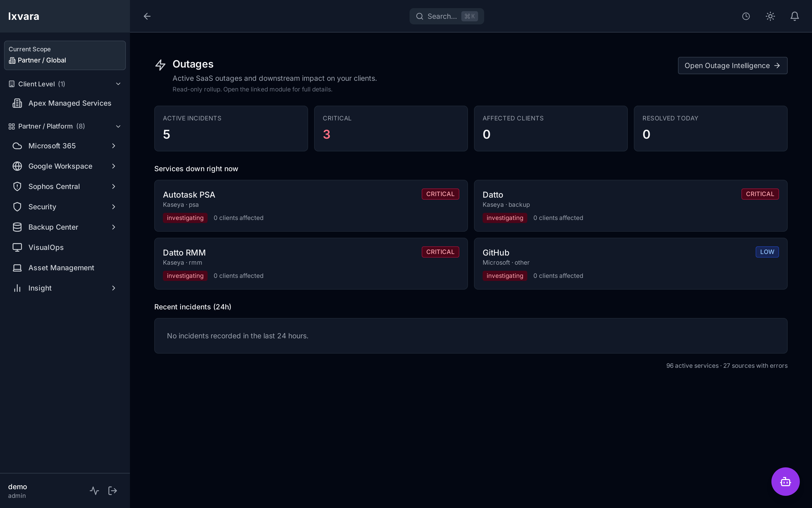Open VisualOps from the sidebar
This screenshot has width=812, height=508.
tap(65, 247)
